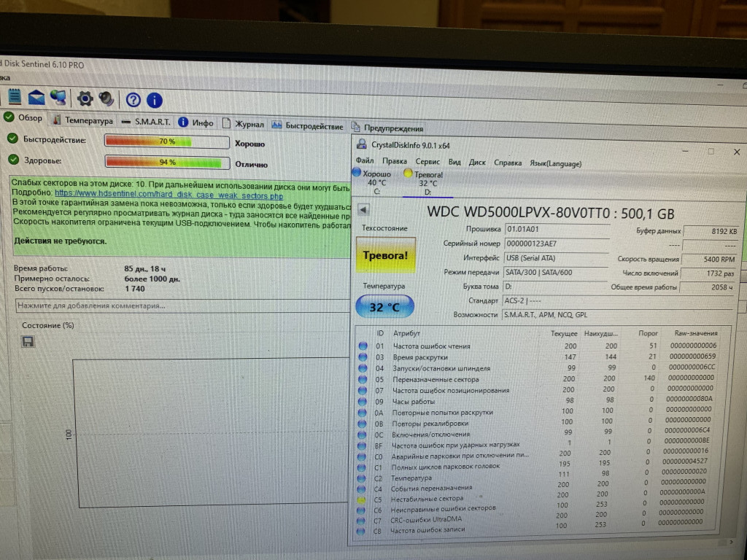Screen dimensions: 747x560
Task: Close the CrystalDiskInfo window
Action: pyautogui.click(x=737, y=152)
